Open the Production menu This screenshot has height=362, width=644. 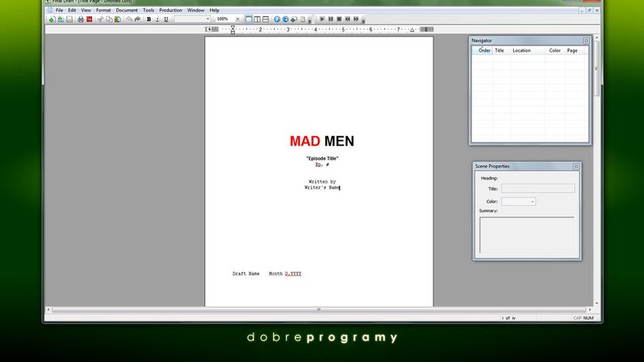170,10
